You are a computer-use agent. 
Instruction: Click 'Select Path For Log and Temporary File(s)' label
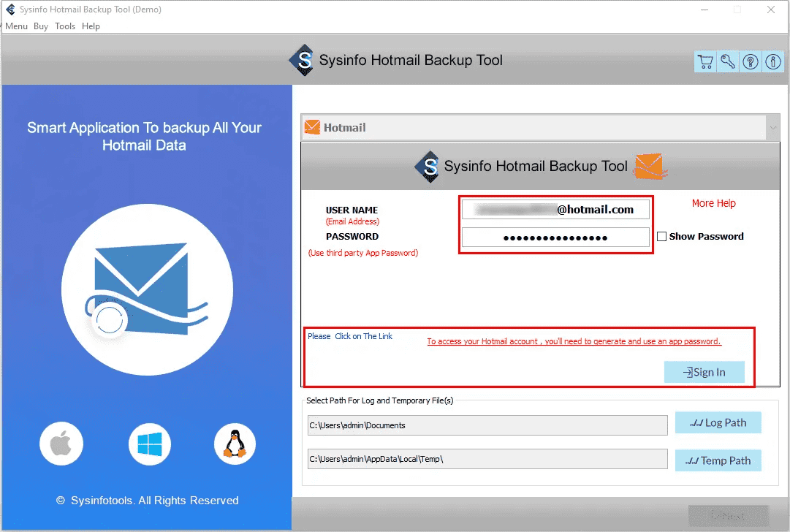(380, 400)
